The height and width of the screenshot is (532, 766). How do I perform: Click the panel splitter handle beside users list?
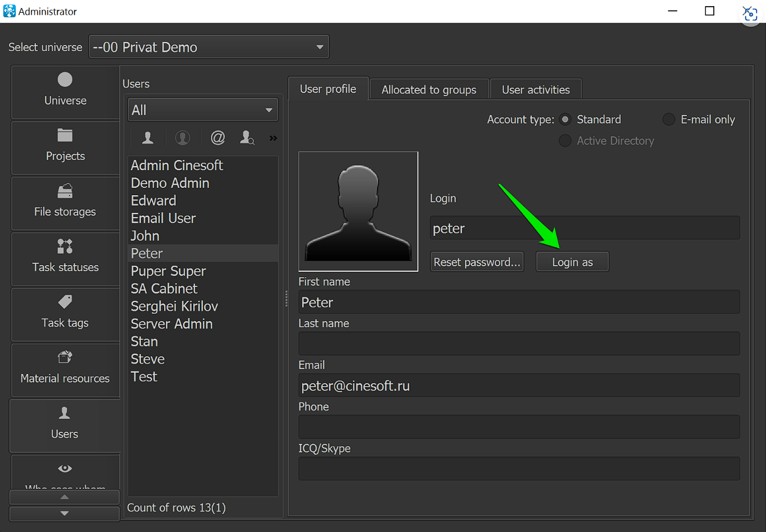[x=286, y=299]
